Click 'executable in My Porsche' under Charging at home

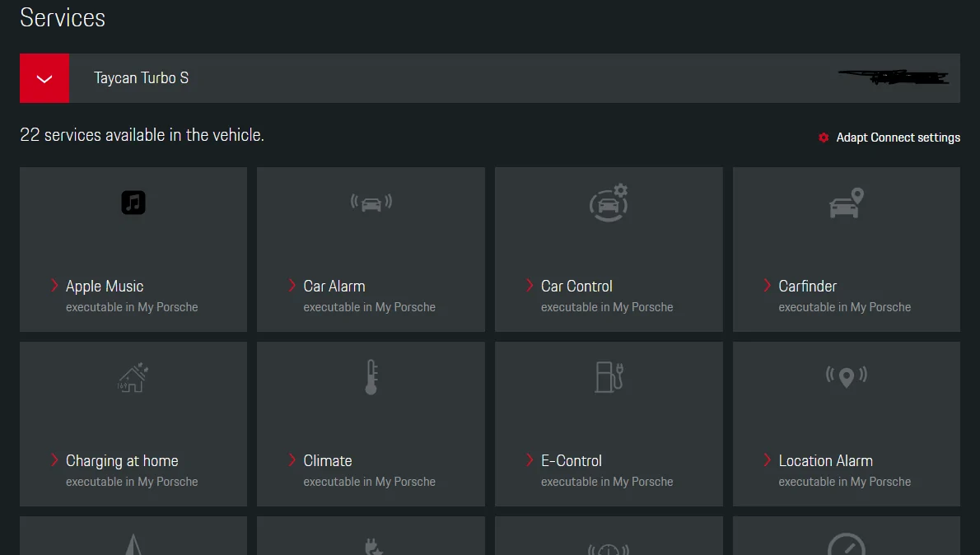(x=132, y=482)
